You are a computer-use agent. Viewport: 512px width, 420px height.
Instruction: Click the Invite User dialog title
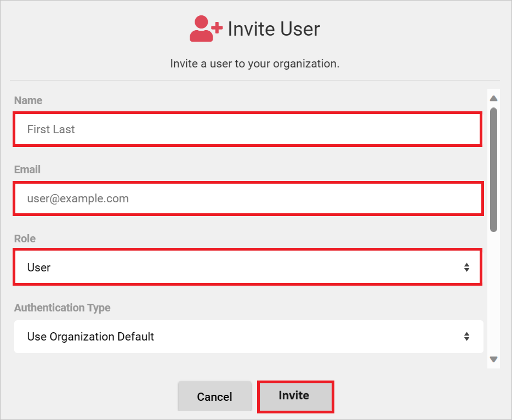[274, 29]
